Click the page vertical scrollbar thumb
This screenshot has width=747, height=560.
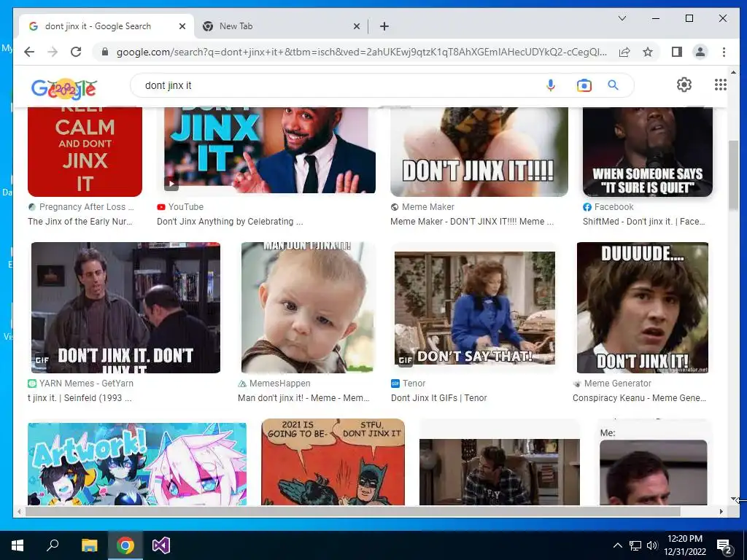coord(733,175)
